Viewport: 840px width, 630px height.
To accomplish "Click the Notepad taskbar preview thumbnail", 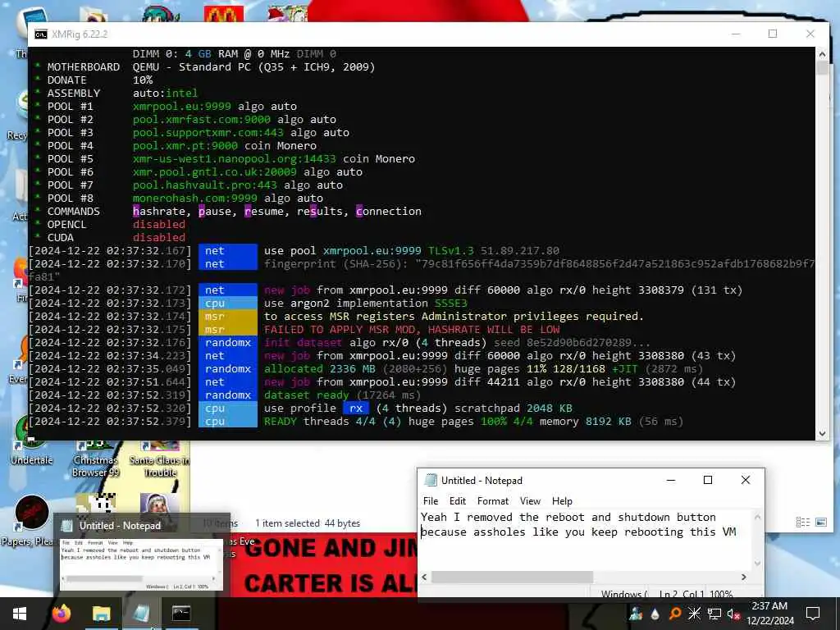I will 140,564.
